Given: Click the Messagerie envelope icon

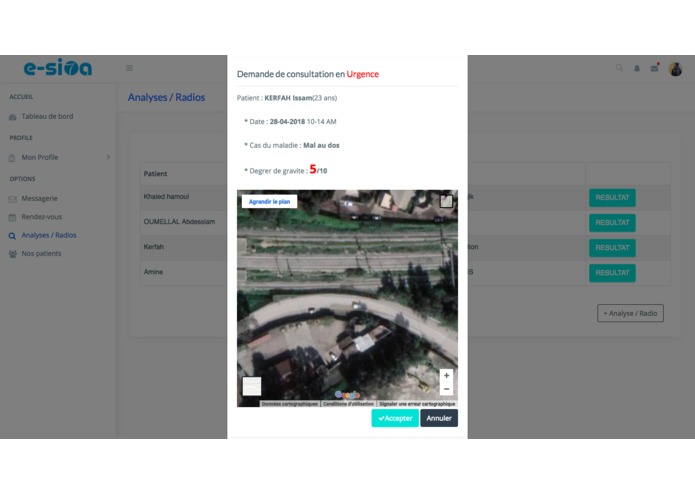Looking at the screenshot, I should click(x=12, y=199).
